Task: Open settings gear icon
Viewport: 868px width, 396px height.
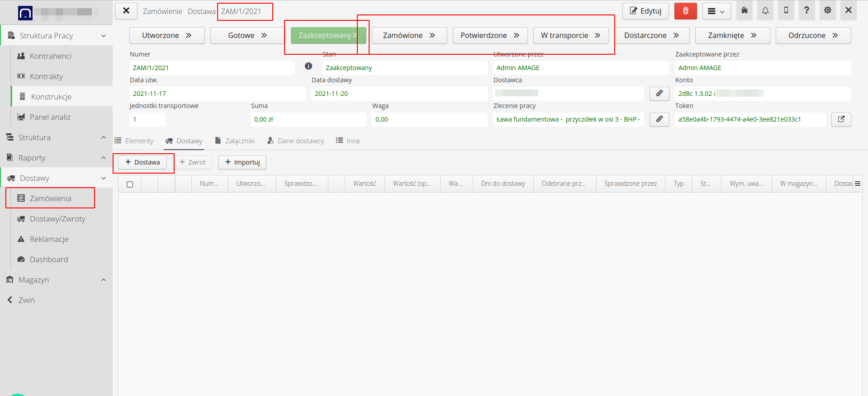Action: (x=827, y=11)
